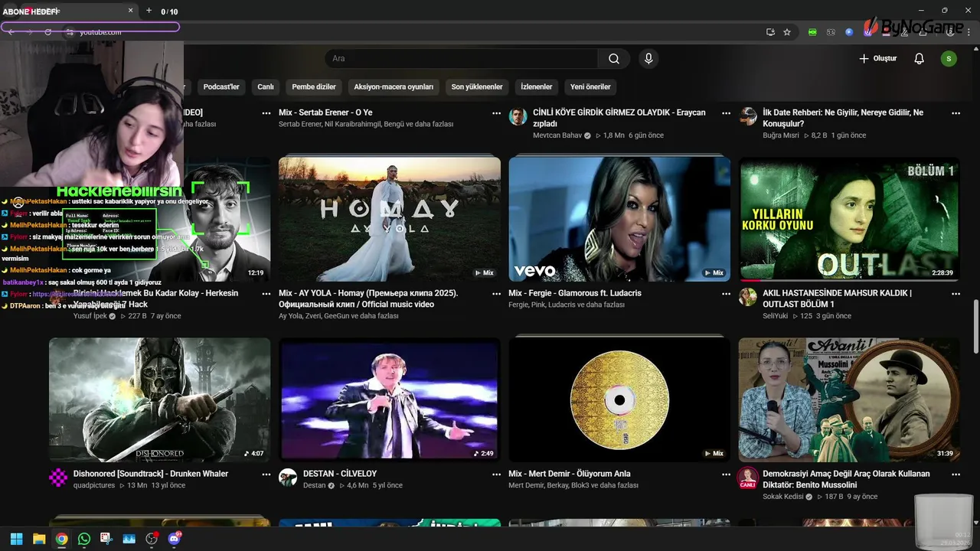980x551 pixels.
Task: Select the Yeni öneriler filter chip
Action: (590, 86)
